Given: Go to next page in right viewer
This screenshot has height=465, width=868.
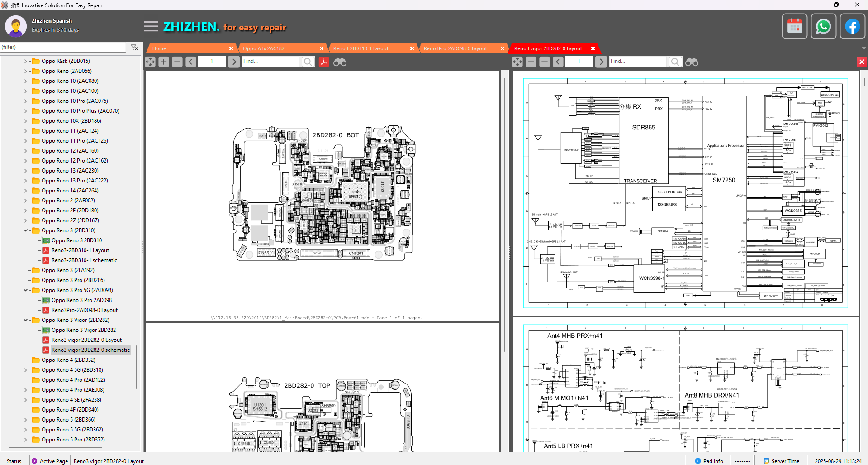Looking at the screenshot, I should pos(601,62).
